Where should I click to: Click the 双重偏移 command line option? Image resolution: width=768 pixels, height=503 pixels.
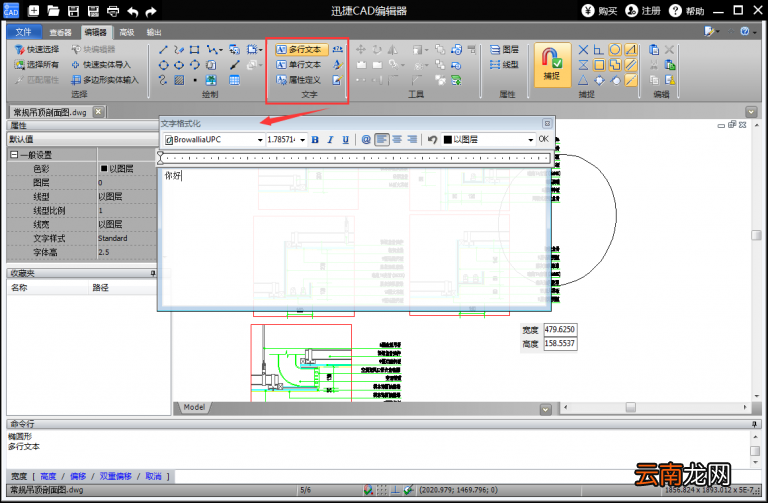click(116, 476)
